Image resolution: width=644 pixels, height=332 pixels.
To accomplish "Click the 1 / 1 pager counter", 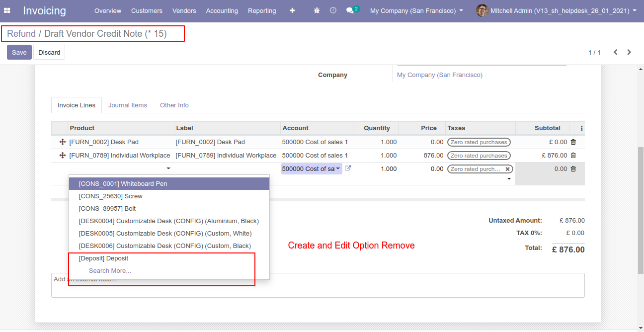I will click(x=594, y=52).
